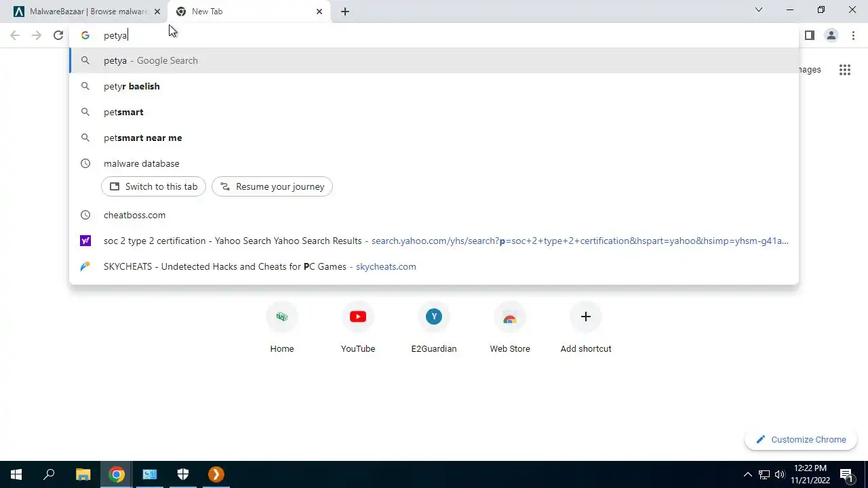
Task: Close the New Tab tab
Action: 319,12
